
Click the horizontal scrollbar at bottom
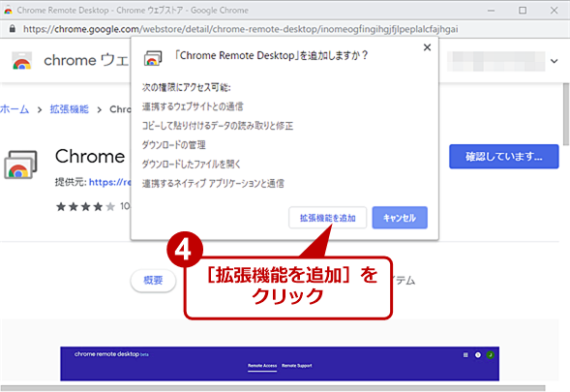pyautogui.click(x=273, y=387)
